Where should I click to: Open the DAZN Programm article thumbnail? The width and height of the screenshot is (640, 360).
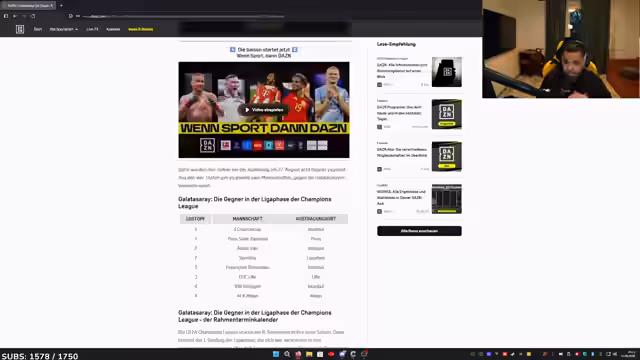(x=447, y=114)
